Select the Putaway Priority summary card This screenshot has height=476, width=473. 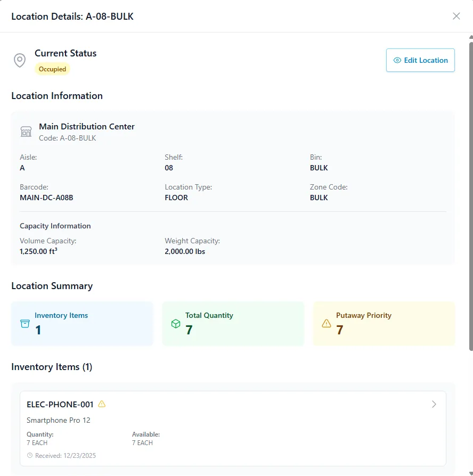384,323
